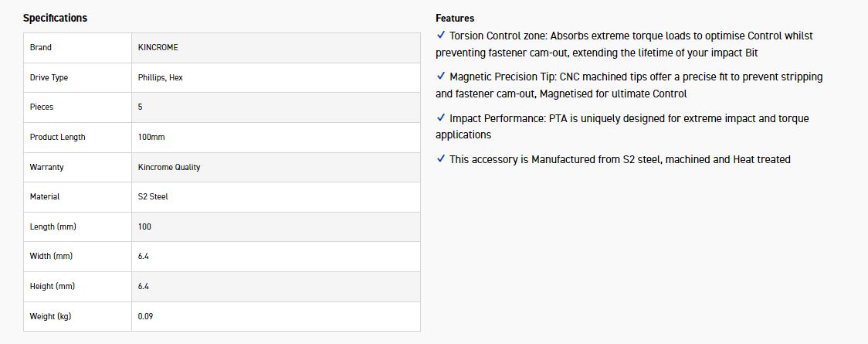
Task: Click the KINCROME brand value
Action: (158, 48)
